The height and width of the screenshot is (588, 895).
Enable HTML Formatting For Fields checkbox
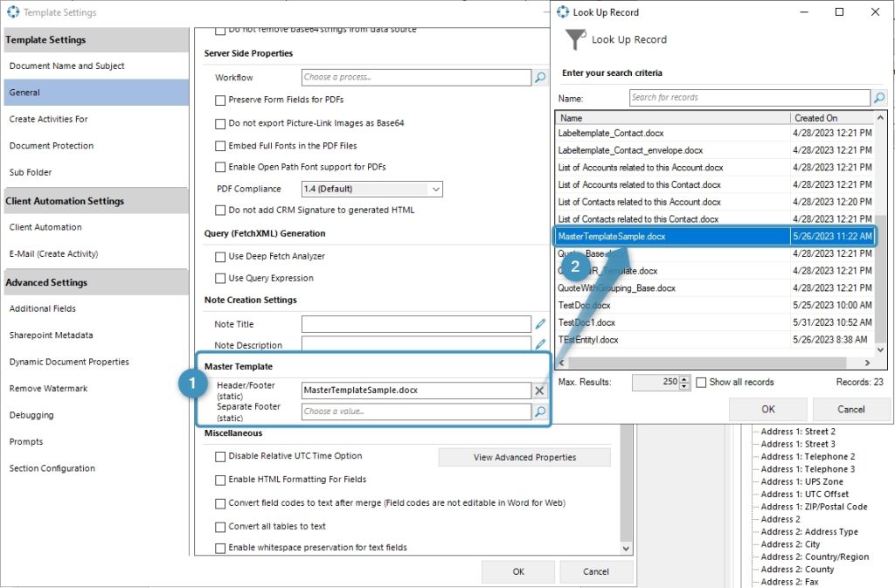[x=220, y=481]
